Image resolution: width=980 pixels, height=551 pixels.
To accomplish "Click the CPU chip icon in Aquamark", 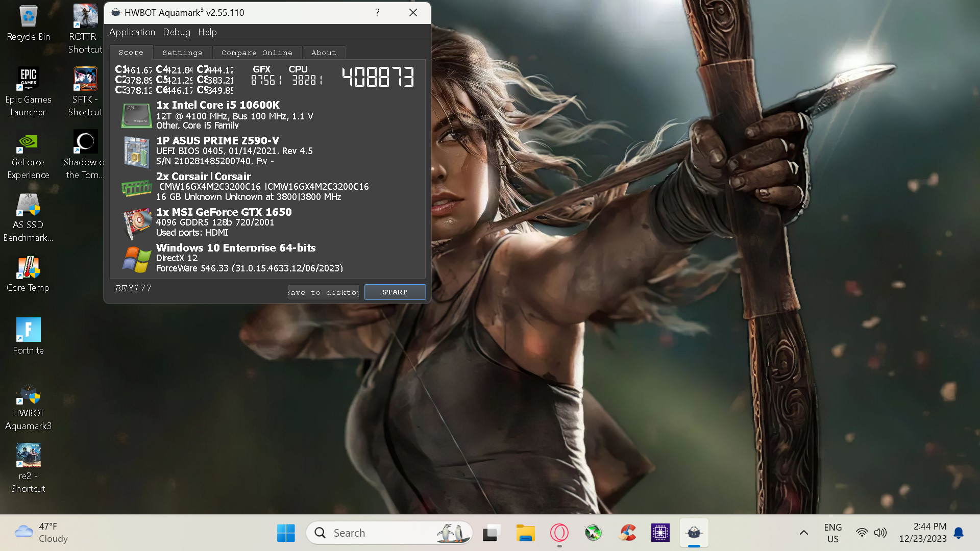I will [136, 115].
